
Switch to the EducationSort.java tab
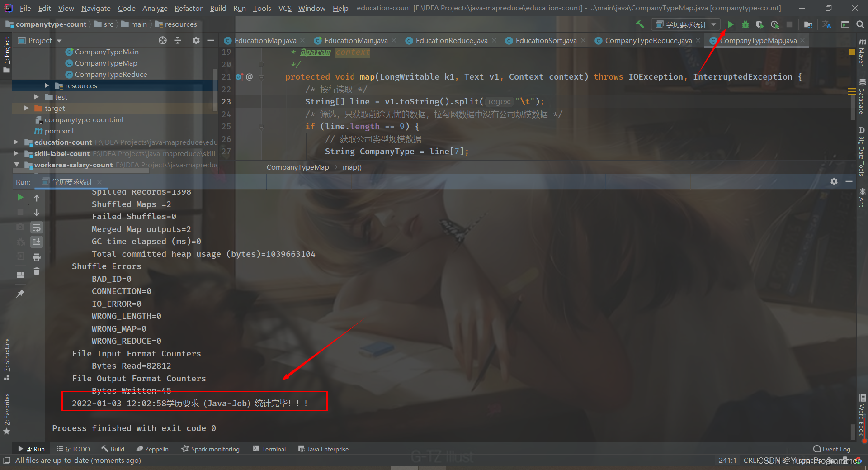(546, 40)
